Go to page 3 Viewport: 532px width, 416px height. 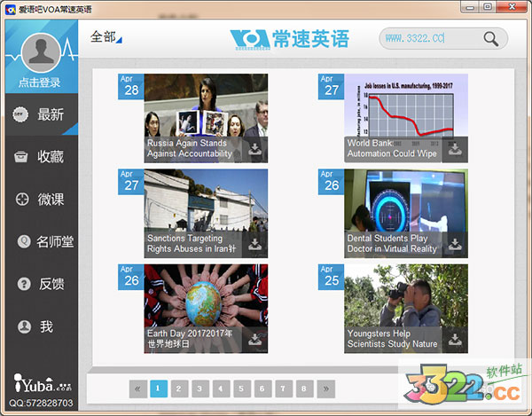200,389
